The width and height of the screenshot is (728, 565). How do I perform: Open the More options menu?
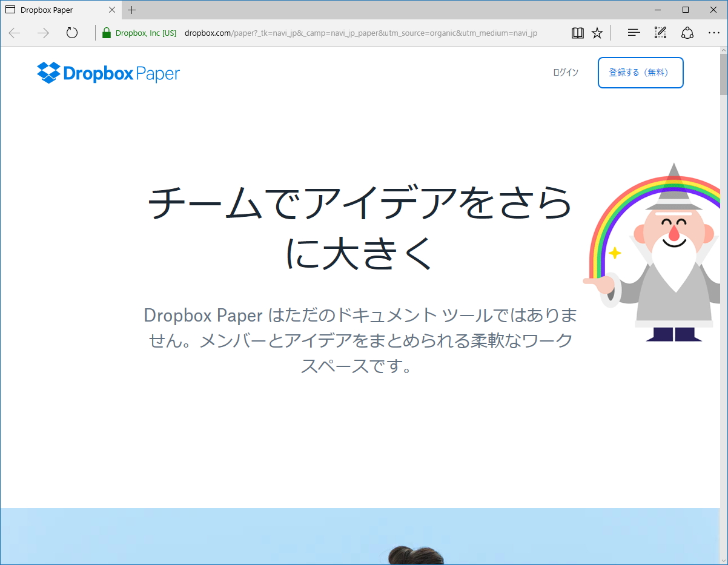click(x=714, y=32)
